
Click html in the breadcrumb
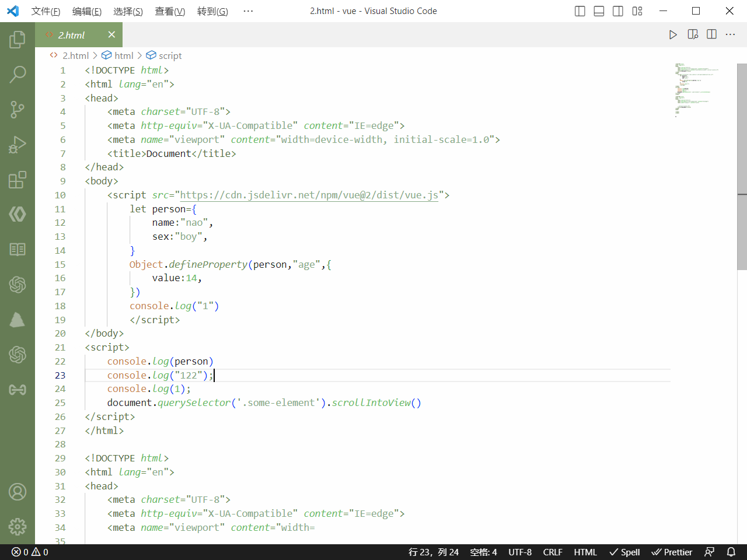(124, 55)
